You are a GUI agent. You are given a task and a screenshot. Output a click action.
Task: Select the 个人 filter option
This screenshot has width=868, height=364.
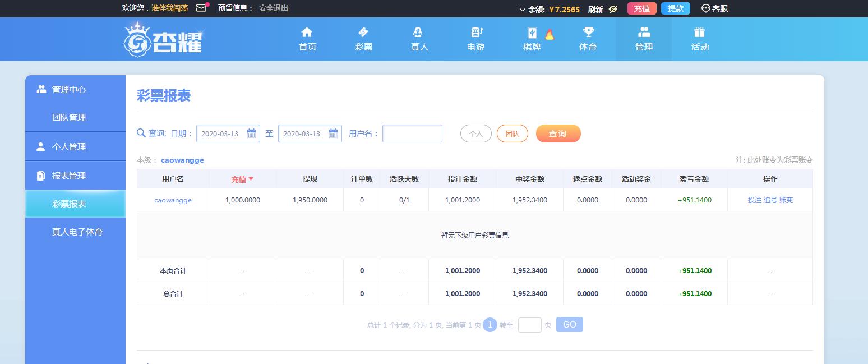pos(475,133)
